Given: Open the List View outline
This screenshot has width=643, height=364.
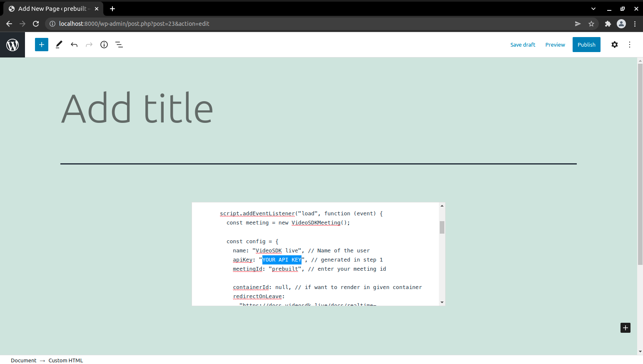Looking at the screenshot, I should click(x=119, y=45).
